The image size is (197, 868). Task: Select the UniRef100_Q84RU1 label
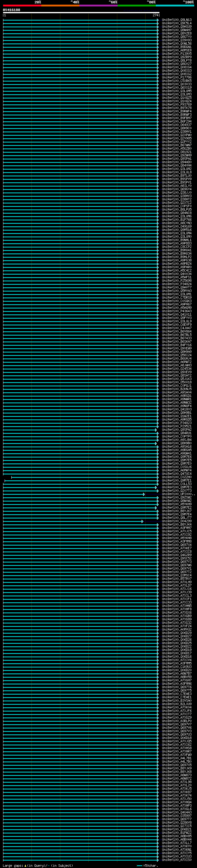176,433
